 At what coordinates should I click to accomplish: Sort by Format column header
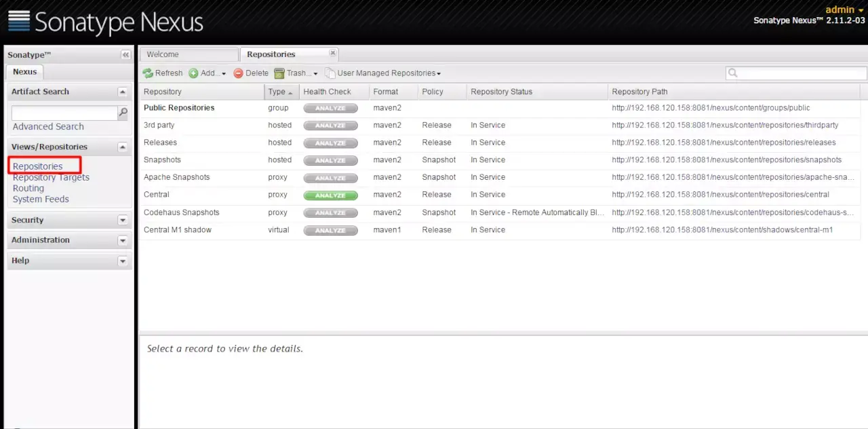393,92
